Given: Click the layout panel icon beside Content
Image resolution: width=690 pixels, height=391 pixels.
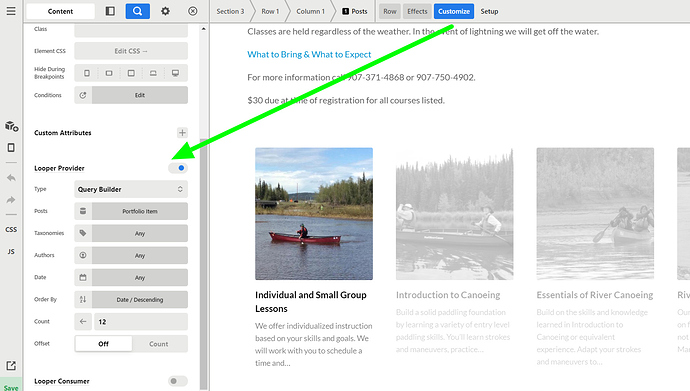Looking at the screenshot, I should coord(110,11).
